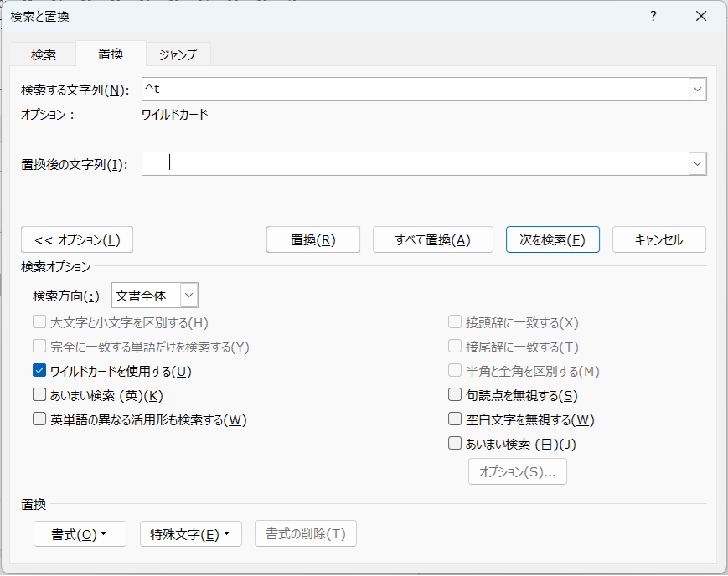Click the help question mark icon
The height and width of the screenshot is (576, 728).
[653, 17]
